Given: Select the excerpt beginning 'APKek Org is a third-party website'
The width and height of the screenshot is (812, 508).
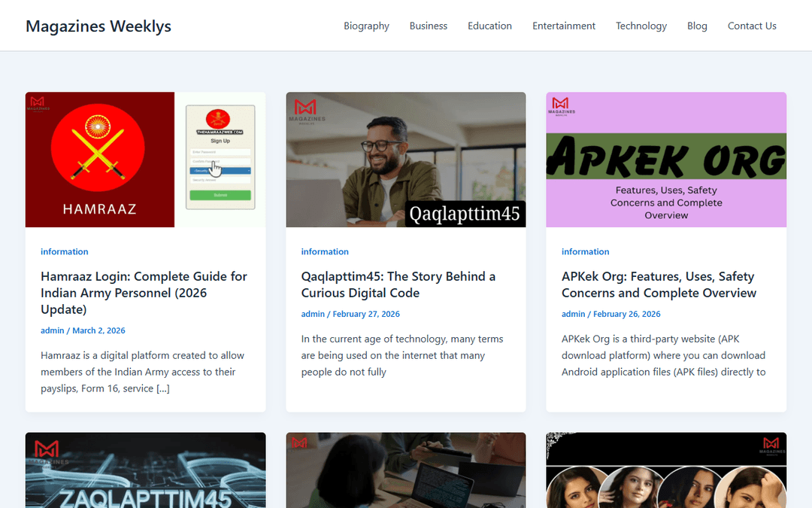Looking at the screenshot, I should (x=663, y=355).
